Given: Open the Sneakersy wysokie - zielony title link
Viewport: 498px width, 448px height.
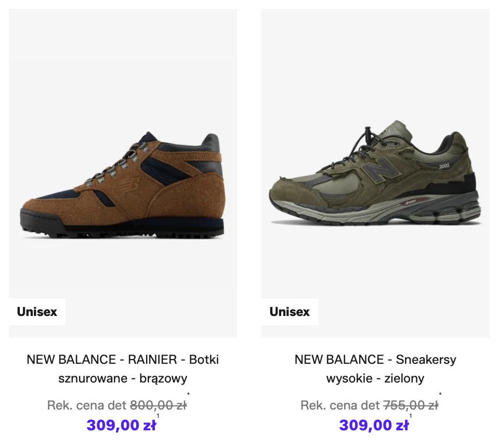Looking at the screenshot, I should [375, 368].
